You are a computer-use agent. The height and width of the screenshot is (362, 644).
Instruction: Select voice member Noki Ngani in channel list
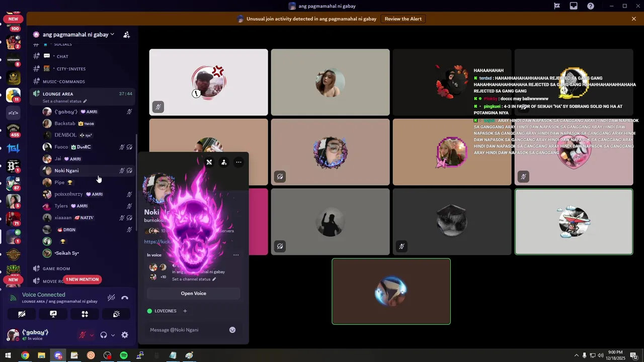click(x=66, y=170)
